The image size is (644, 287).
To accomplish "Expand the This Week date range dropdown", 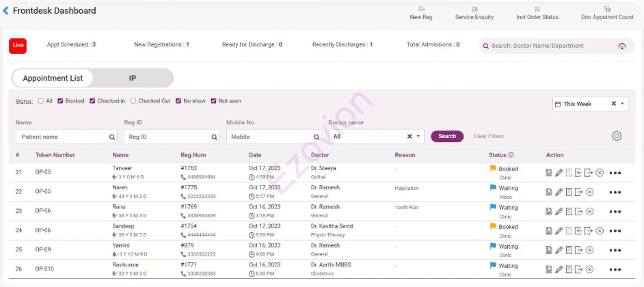I will coord(622,104).
